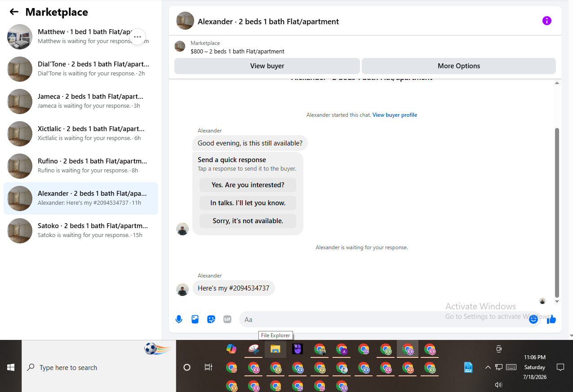Image resolution: width=573 pixels, height=392 pixels.
Task: Open the Windows Start menu
Action: coord(11,367)
